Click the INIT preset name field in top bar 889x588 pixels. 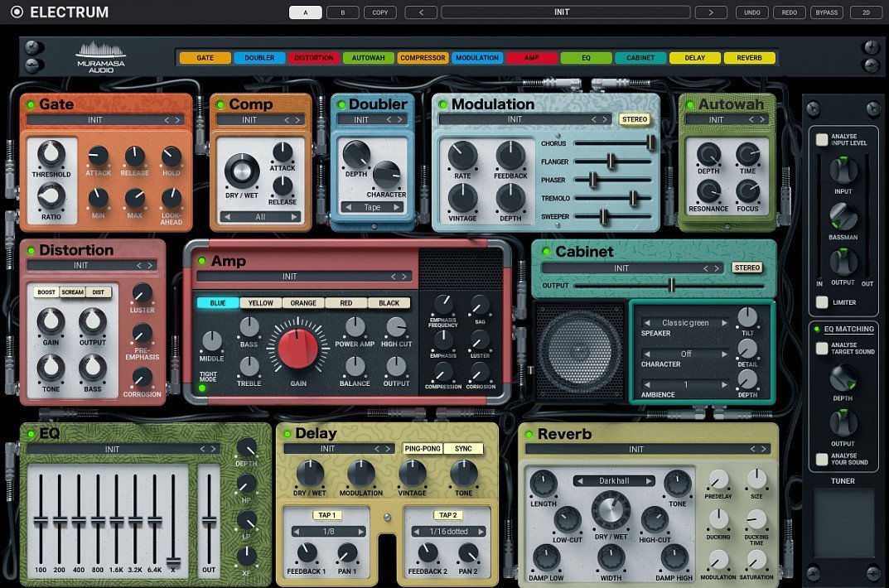pyautogui.click(x=565, y=12)
